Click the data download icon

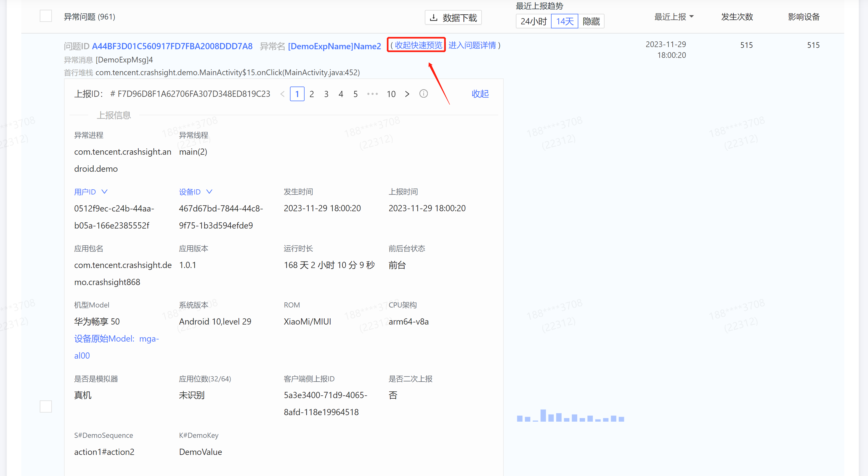tap(434, 18)
